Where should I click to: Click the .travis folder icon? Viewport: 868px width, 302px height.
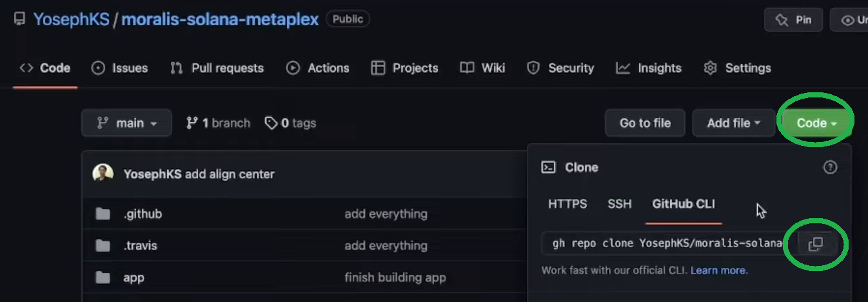click(x=103, y=245)
